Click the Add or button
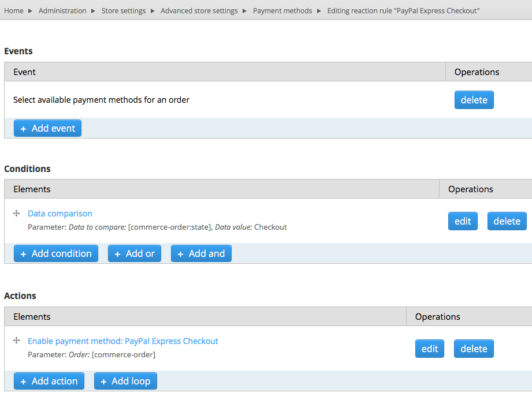 pyautogui.click(x=135, y=253)
